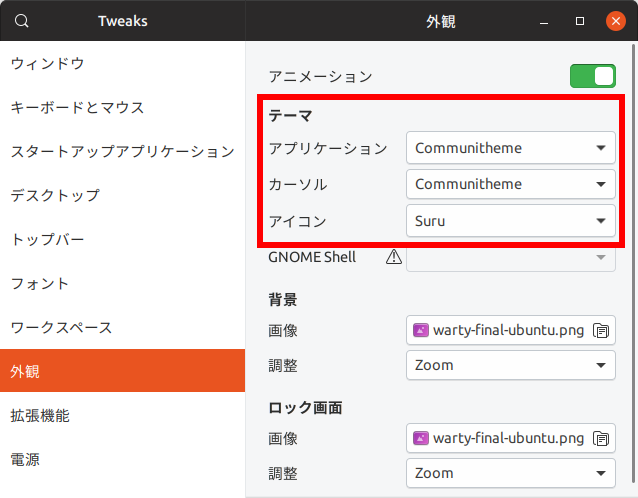Click the ロック画面 section heading

(x=305, y=407)
